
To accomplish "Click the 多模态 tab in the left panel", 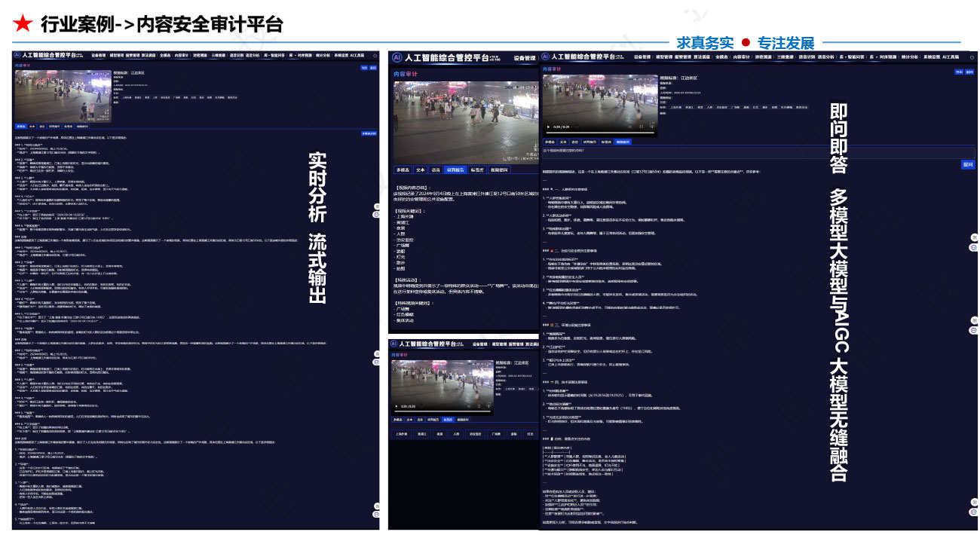I will point(20,127).
